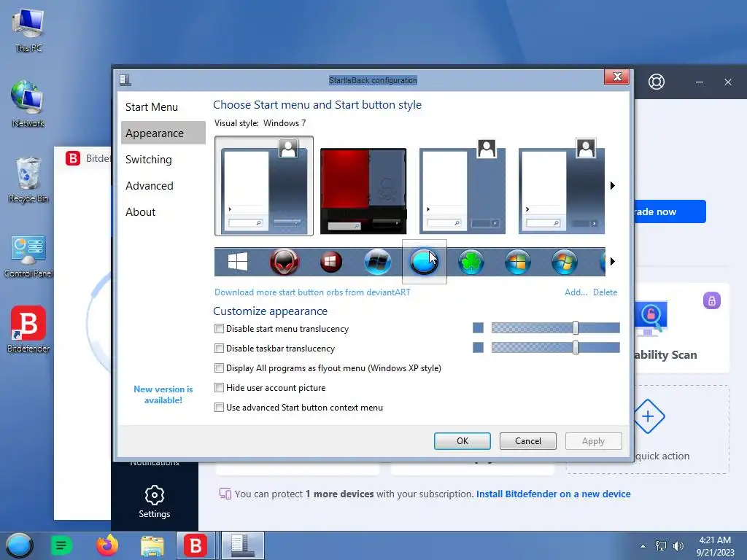The image size is (747, 560).
Task: Open the network icon in the system tray
Action: [x=661, y=546]
